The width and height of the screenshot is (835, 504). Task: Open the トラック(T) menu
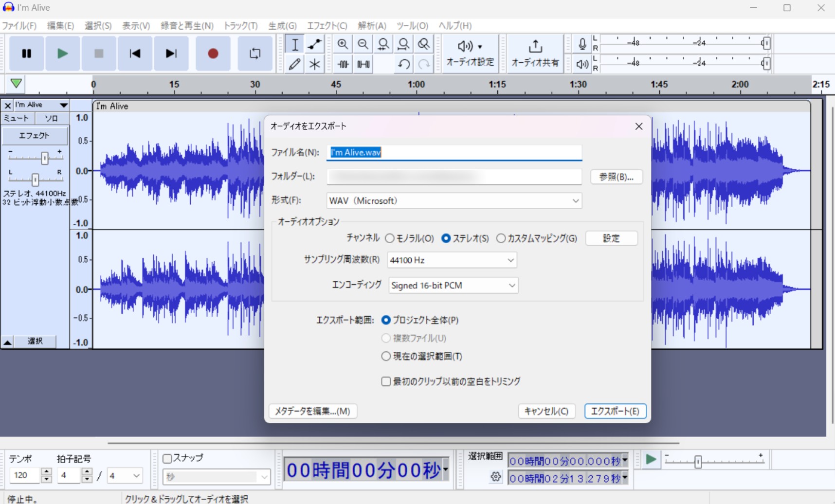(x=240, y=26)
